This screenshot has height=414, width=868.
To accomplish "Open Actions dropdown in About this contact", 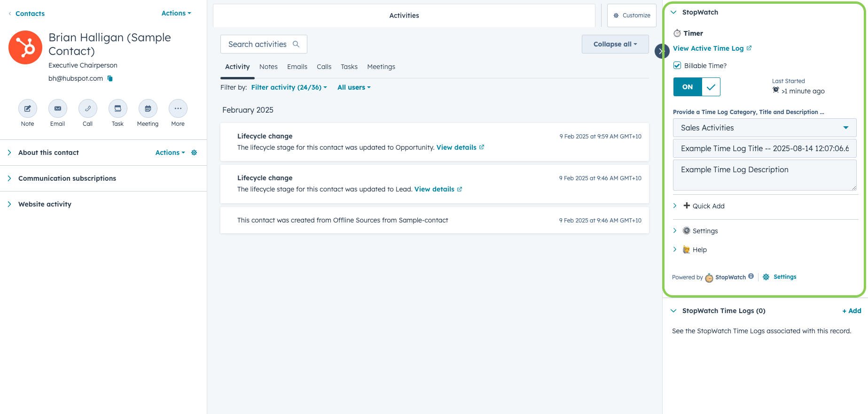I will [170, 153].
